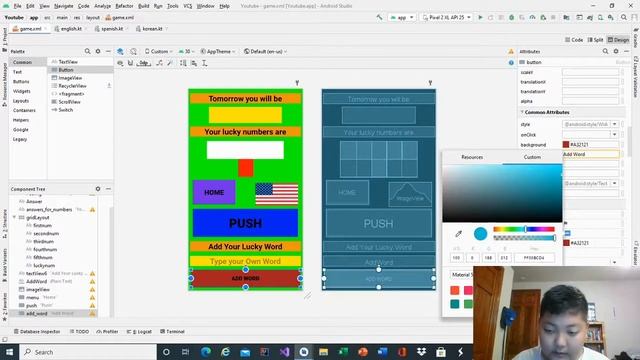Screen dimensions: 640x360
Task: Click the design surface layers icon
Action: [x=120, y=51]
